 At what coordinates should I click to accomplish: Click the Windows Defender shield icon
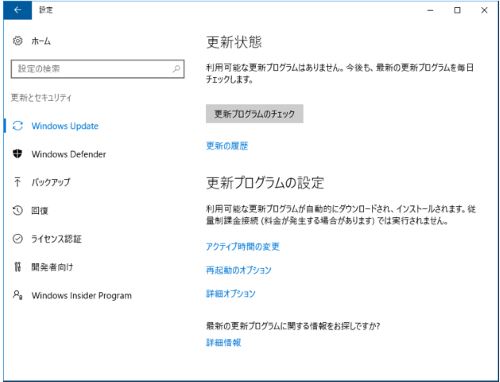tap(17, 154)
